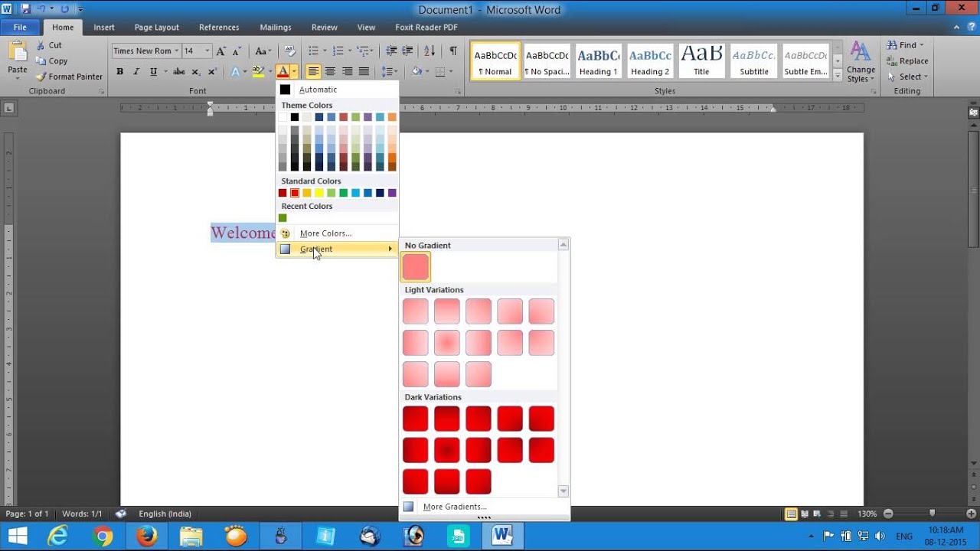Click the Subscript icon

click(x=196, y=72)
